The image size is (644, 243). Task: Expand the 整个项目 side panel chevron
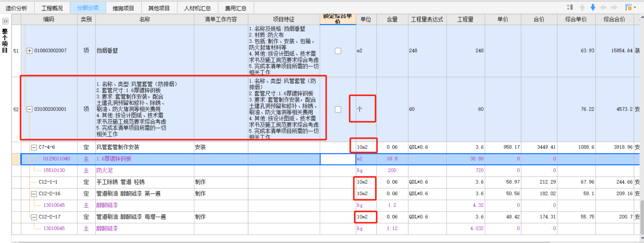click(5, 21)
